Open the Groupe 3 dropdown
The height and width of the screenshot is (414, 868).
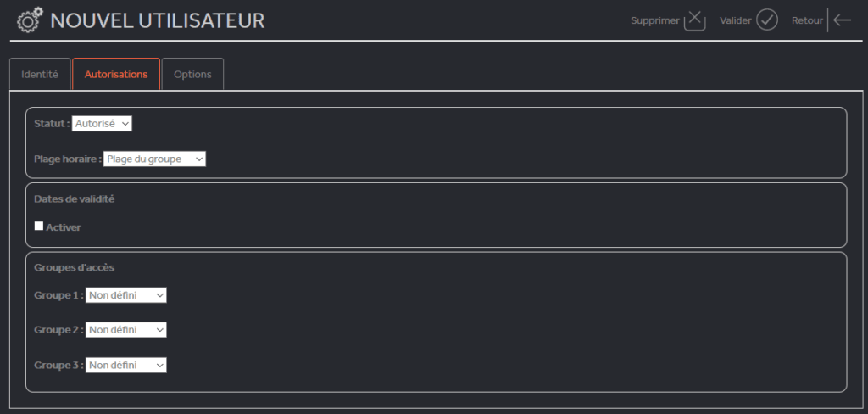click(125, 366)
